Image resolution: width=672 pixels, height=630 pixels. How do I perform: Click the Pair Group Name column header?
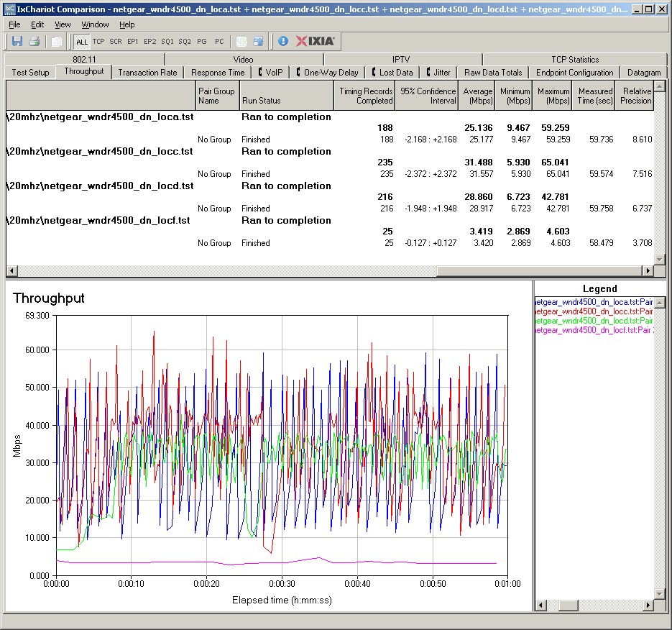pyautogui.click(x=217, y=96)
